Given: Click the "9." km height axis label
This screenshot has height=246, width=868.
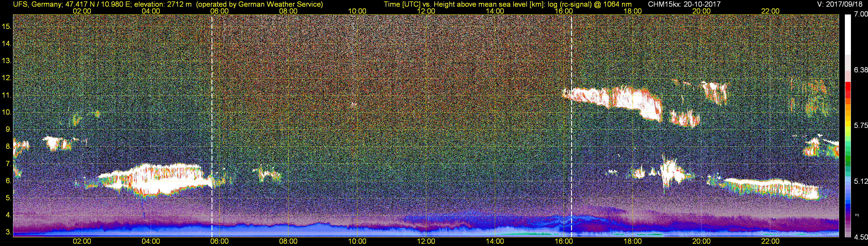Looking at the screenshot, I should 8,129.
